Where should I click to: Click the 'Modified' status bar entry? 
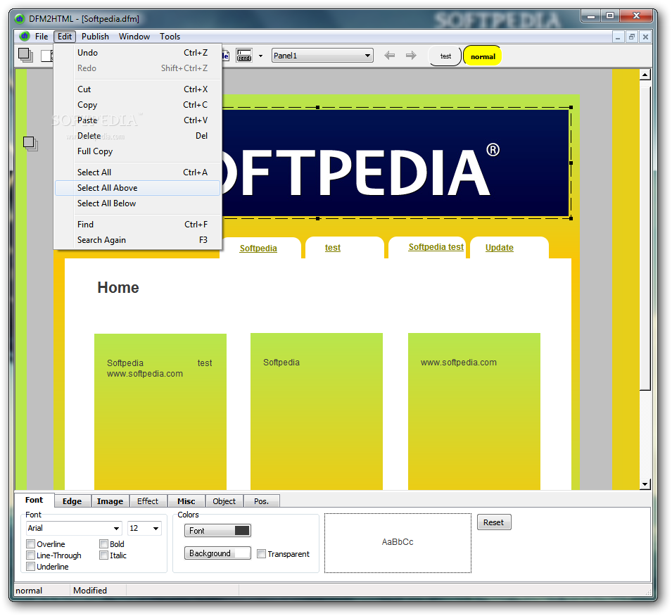pos(90,590)
